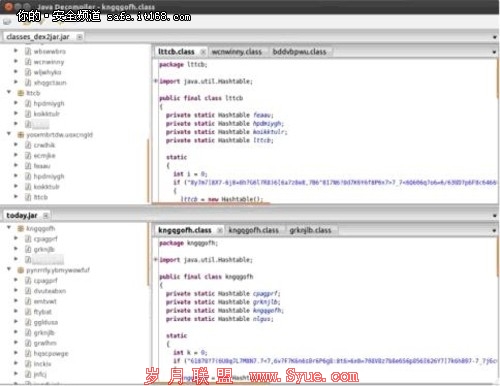The height and width of the screenshot is (386, 500).
Task: Click the hpdmiygh Hashtable field in code
Action: (x=268, y=123)
